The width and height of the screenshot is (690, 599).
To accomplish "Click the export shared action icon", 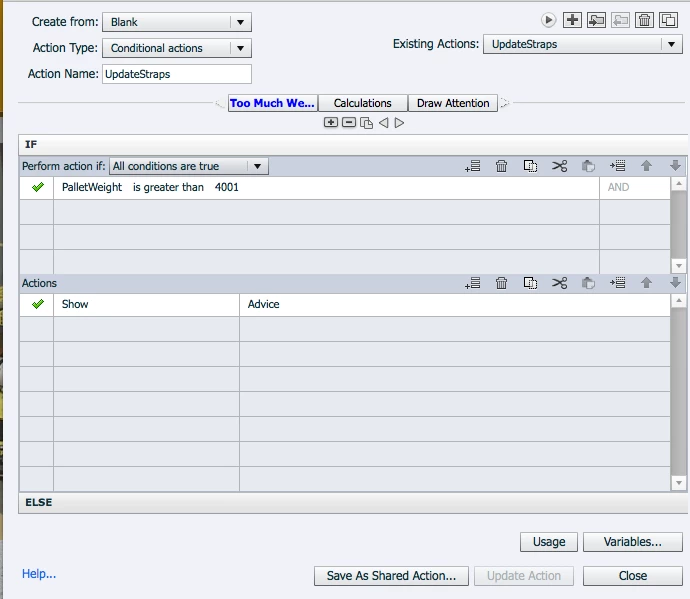I will [x=620, y=20].
